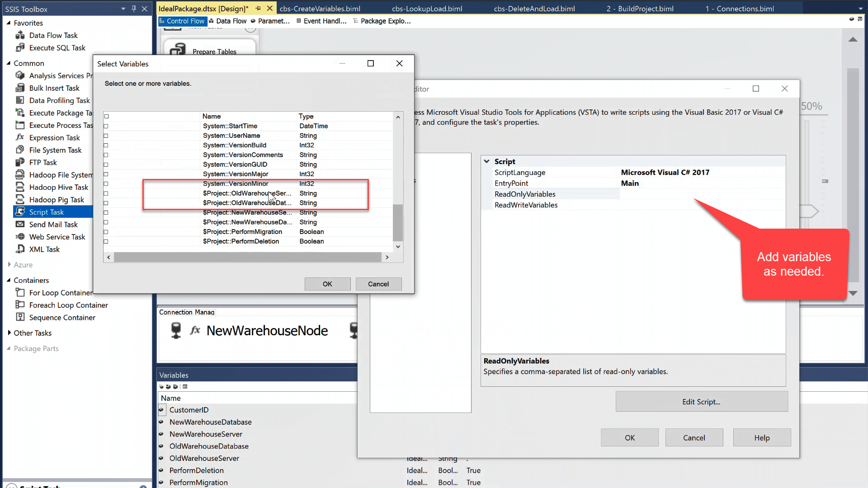Select the Data Flow Task icon in Favorites
868x488 pixels.
(x=20, y=35)
